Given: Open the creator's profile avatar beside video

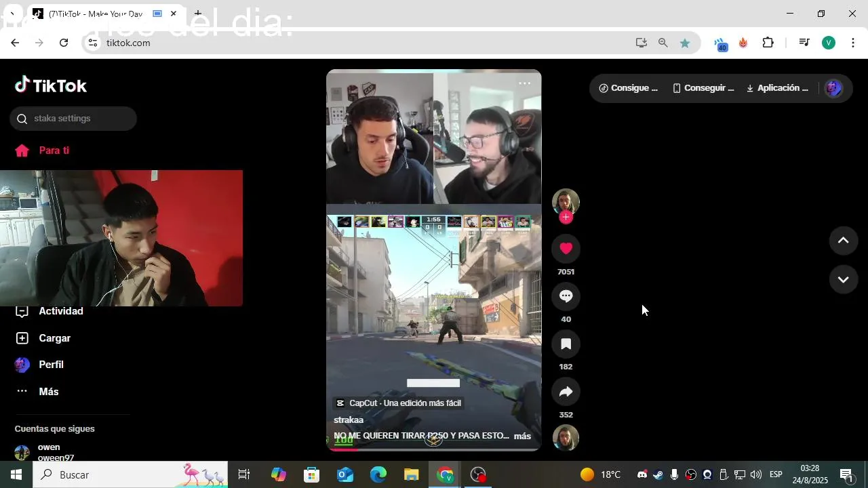Looking at the screenshot, I should pos(566,202).
